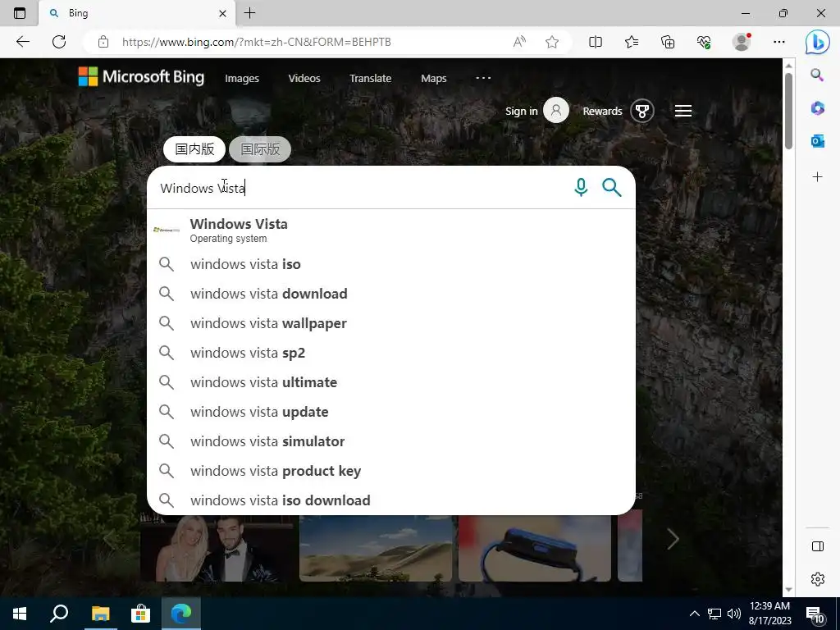Open the blue smartwatch news thumbnail
The image size is (840, 630).
click(x=535, y=548)
